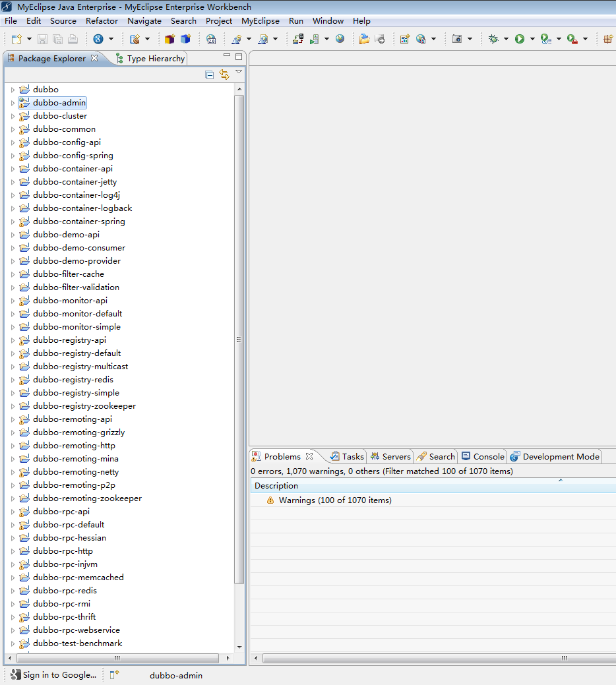Open the Package Explorer view menu triangle

click(239, 72)
